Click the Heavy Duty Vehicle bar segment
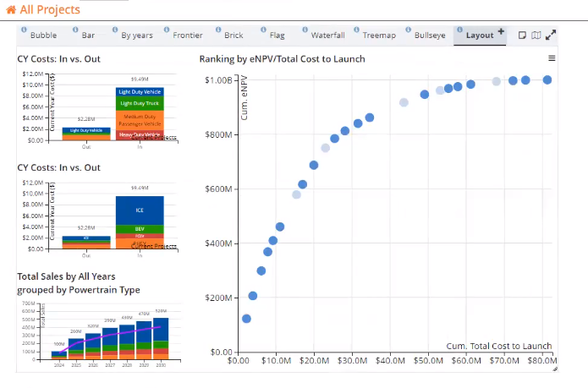The image size is (588, 388). 140,135
